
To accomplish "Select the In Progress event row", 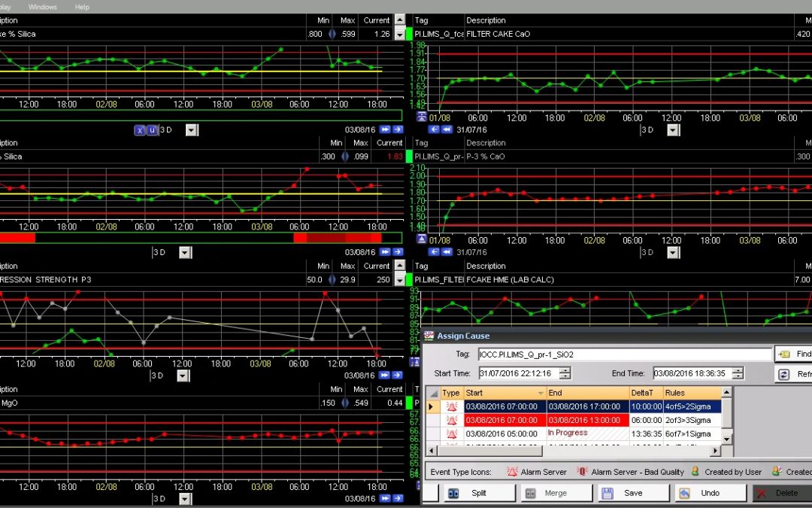I will point(574,434).
